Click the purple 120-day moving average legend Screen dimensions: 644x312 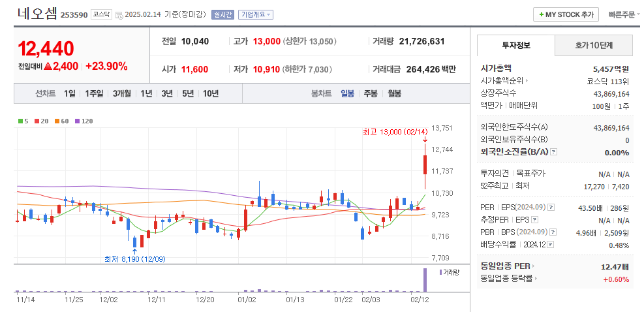(x=84, y=121)
